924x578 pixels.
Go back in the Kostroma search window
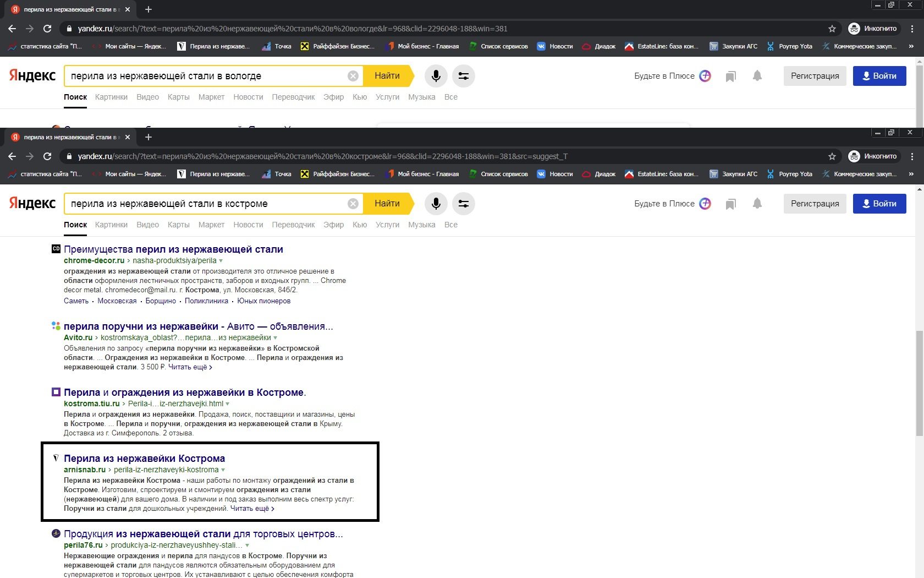pos(12,156)
